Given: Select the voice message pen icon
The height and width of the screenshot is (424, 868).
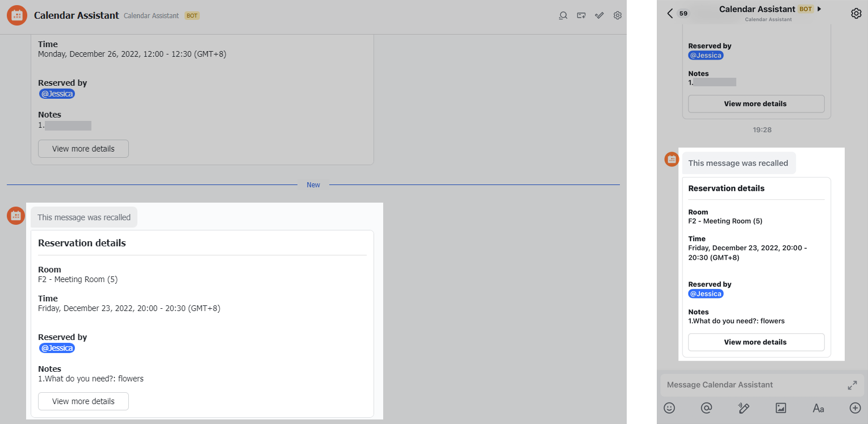Looking at the screenshot, I should pos(744,408).
